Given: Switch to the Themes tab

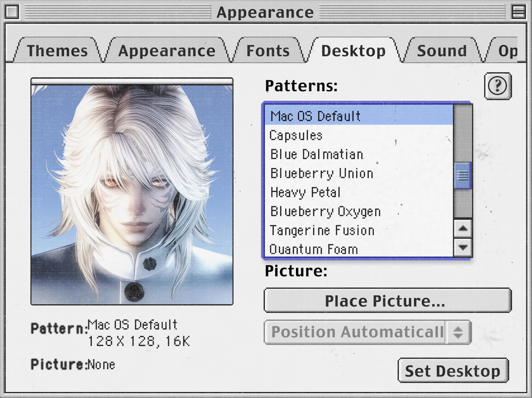Looking at the screenshot, I should point(57,51).
